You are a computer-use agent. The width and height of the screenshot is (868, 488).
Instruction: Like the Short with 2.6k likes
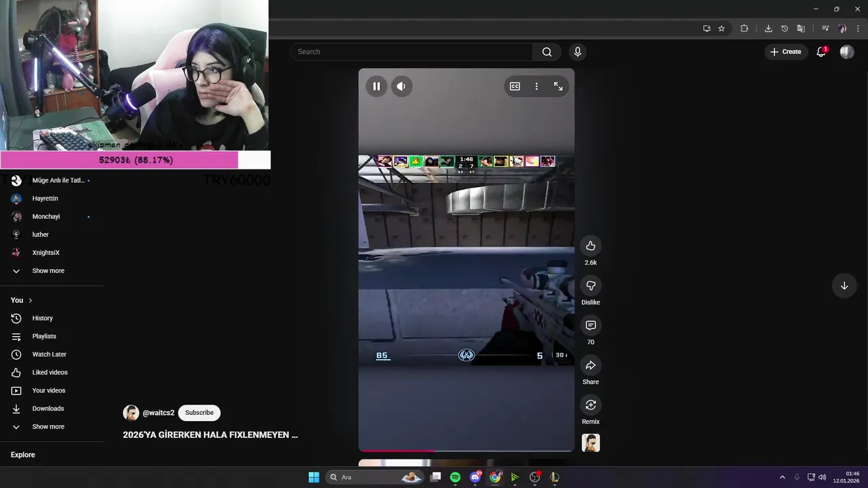pyautogui.click(x=591, y=246)
